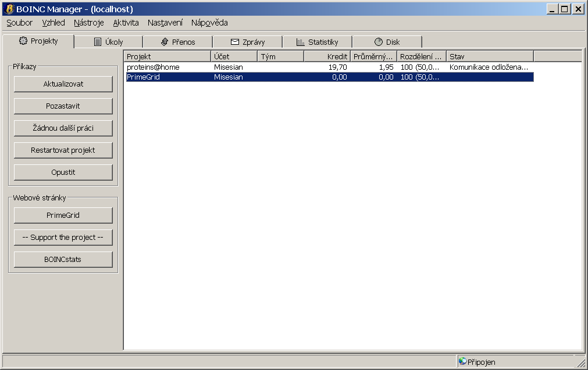Image resolution: width=588 pixels, height=370 pixels.
Task: Click the Aktualizovat button
Action: tap(63, 84)
